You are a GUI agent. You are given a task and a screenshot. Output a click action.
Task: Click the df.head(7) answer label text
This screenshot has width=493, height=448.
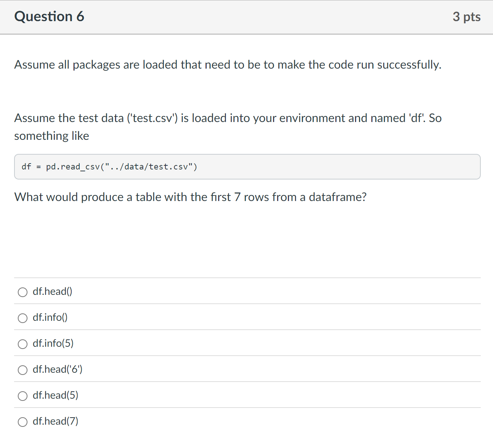(55, 421)
